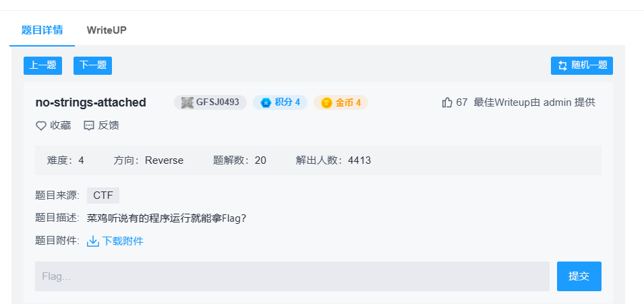Click the shuffle icon in random question button

[562, 65]
